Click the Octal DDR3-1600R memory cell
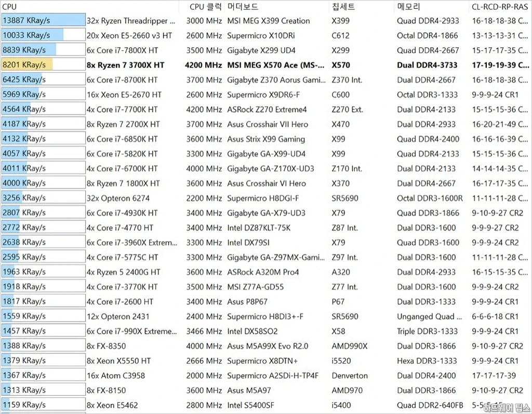This screenshot has width=532, height=414. point(430,198)
